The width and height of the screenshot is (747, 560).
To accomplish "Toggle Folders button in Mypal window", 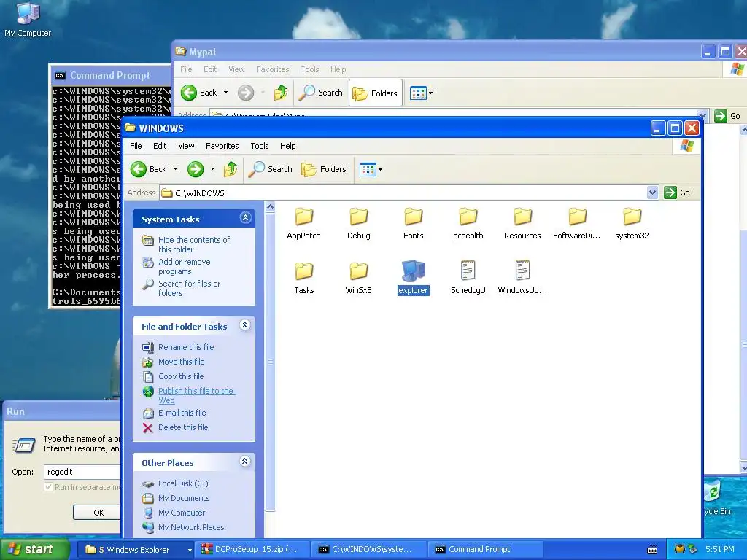I will pyautogui.click(x=376, y=93).
